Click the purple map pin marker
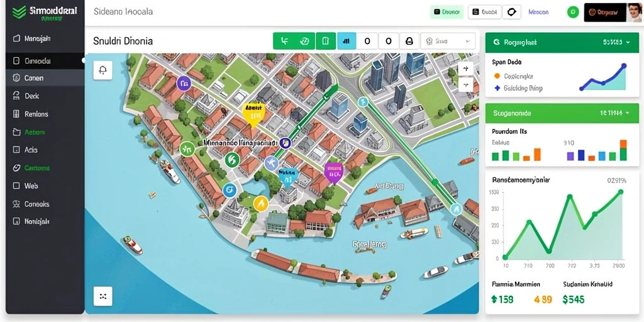Viewport: 644px width, 322px height. [x=333, y=172]
